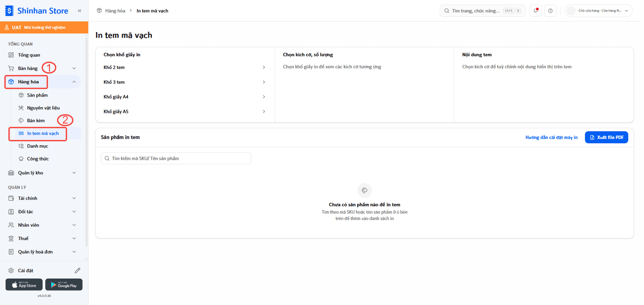The image size is (644, 305).
Task: Open Cài đặt via its gear icon
Action: (x=11, y=270)
